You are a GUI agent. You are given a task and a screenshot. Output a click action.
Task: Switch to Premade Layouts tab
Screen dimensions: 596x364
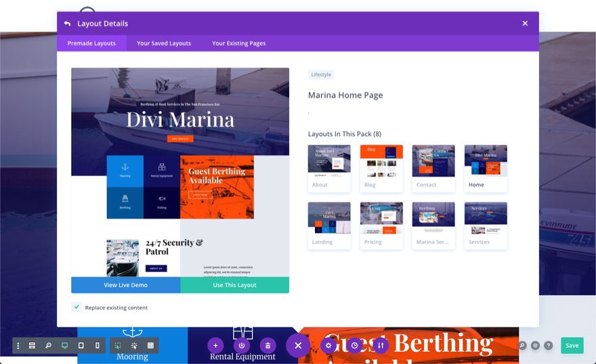(91, 43)
